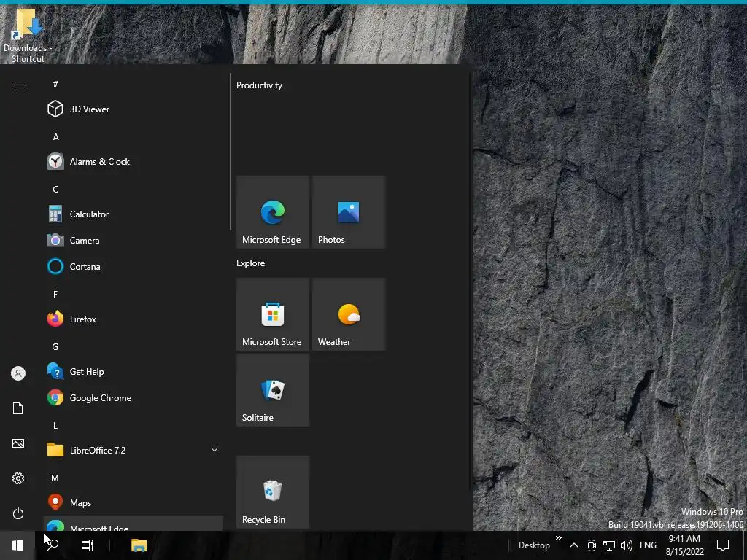The height and width of the screenshot is (560, 747).
Task: Click the Windows Start button
Action: tap(18, 545)
